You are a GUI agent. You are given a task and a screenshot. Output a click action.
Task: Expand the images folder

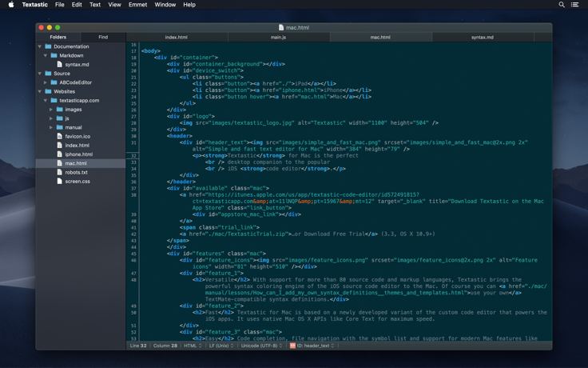coord(51,110)
